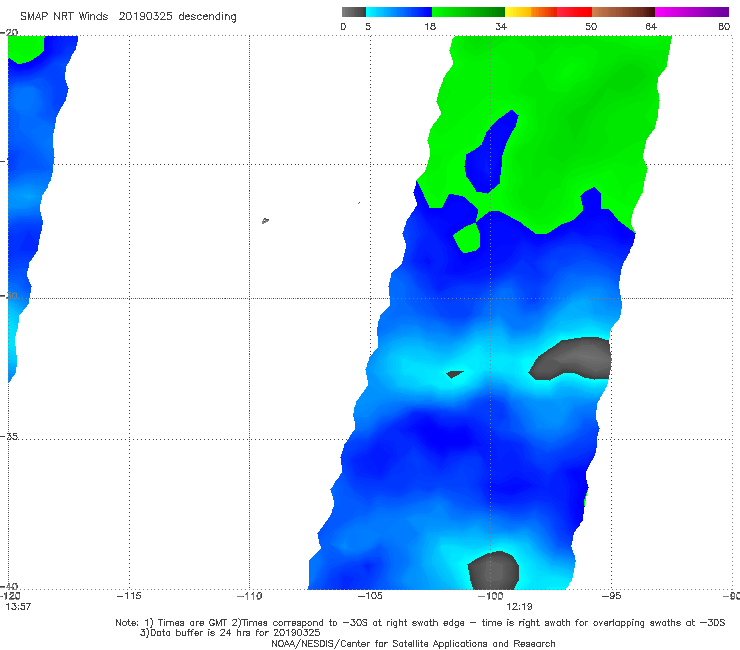Click longitude axis label '-105'
This screenshot has width=740, height=650.
point(370,596)
